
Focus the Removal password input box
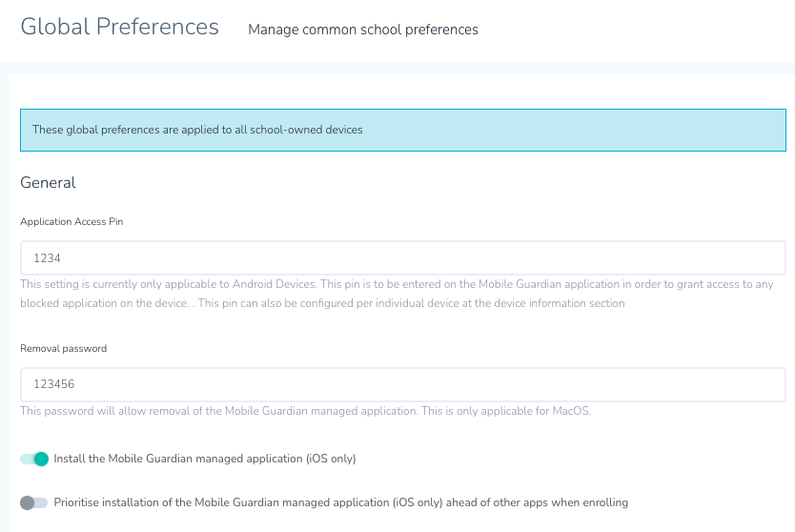402,384
